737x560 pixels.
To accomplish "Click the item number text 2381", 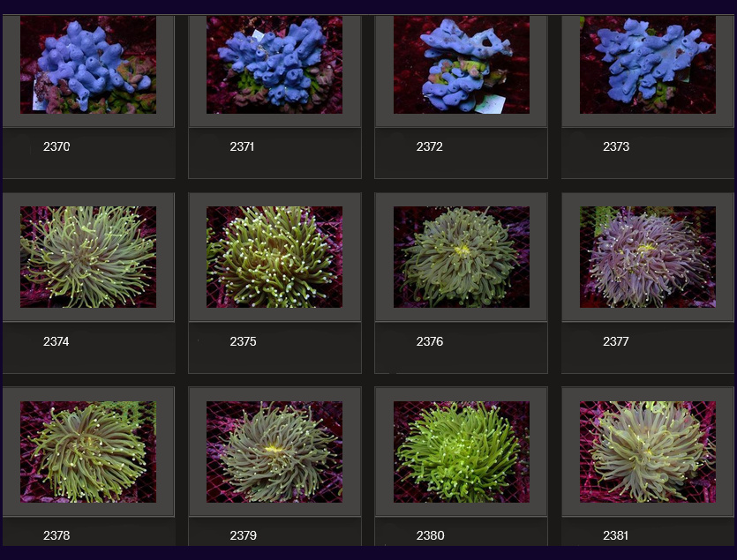I will pos(616,535).
